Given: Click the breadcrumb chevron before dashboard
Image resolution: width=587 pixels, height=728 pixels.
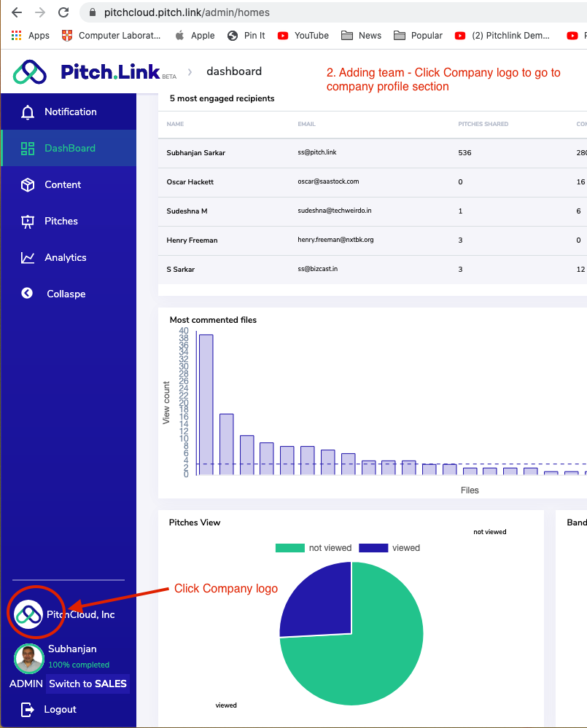Looking at the screenshot, I should click(x=190, y=72).
